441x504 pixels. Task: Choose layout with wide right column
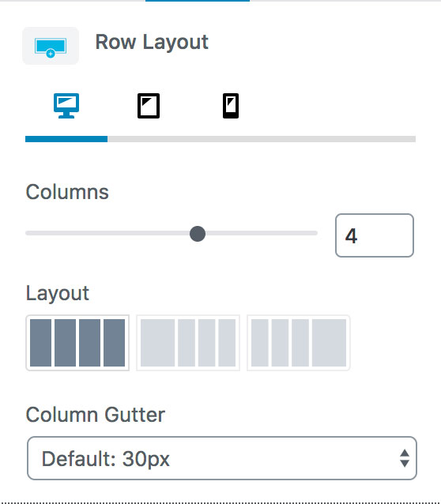tap(299, 343)
